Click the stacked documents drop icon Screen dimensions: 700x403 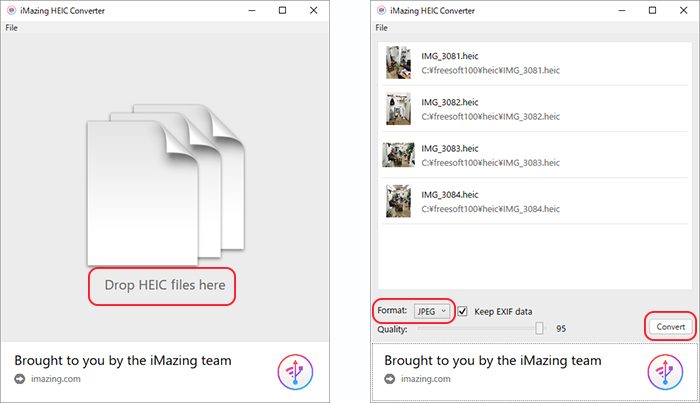pos(166,184)
